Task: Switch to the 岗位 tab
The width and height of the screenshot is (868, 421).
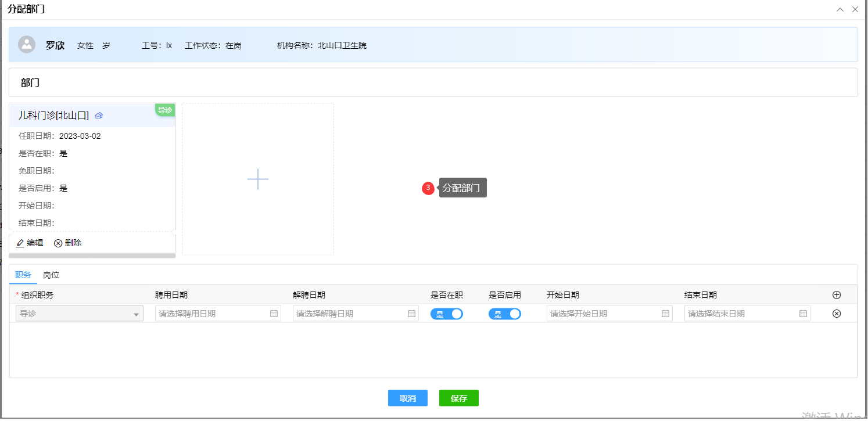Action: coord(51,275)
